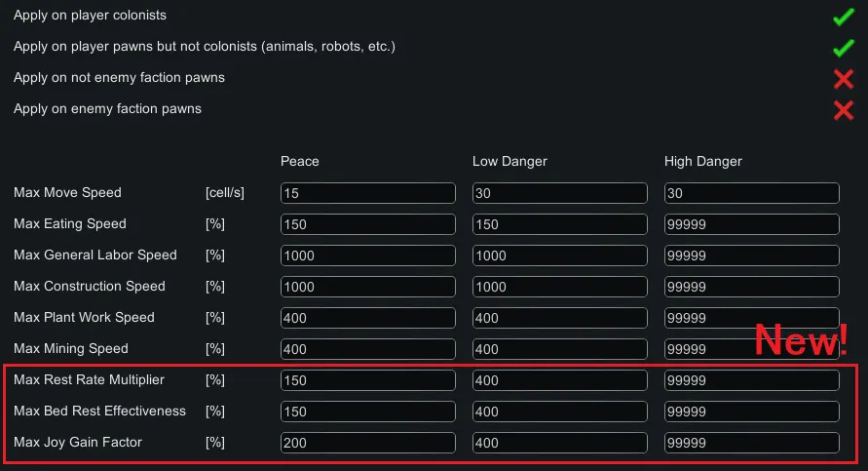Edit Low Danger Max Move Speed value
This screenshot has width=868, height=471.
point(559,193)
